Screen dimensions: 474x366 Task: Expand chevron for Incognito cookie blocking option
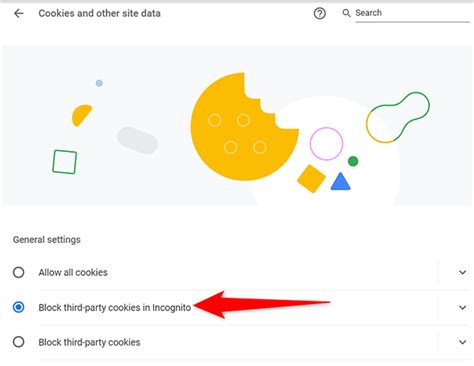coord(462,307)
